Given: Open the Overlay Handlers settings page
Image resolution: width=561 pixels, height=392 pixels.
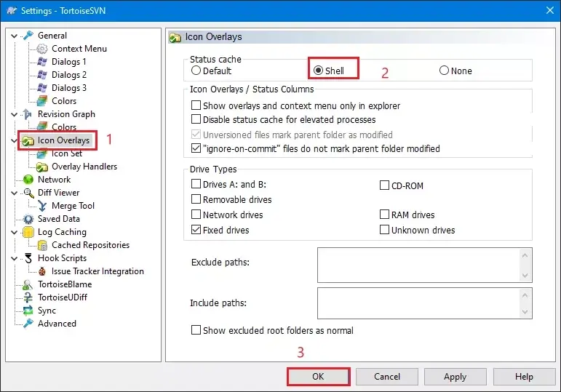Looking at the screenshot, I should click(84, 167).
